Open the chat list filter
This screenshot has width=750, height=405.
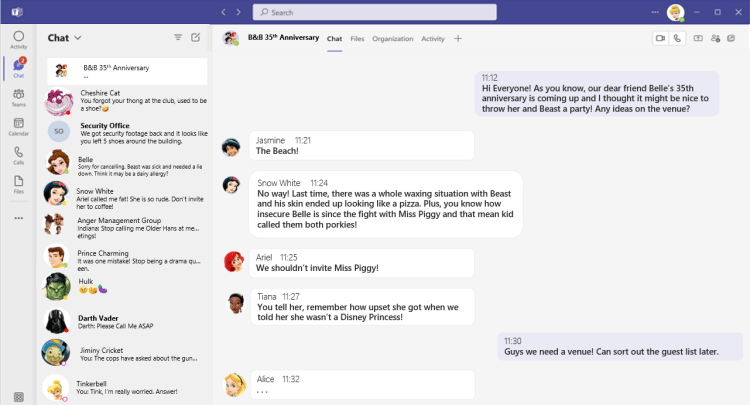click(178, 37)
